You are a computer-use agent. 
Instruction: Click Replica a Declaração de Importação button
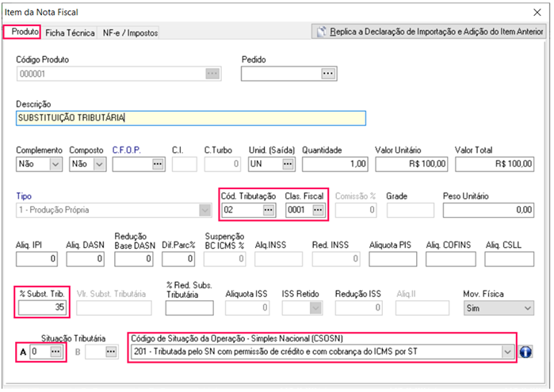(x=429, y=32)
